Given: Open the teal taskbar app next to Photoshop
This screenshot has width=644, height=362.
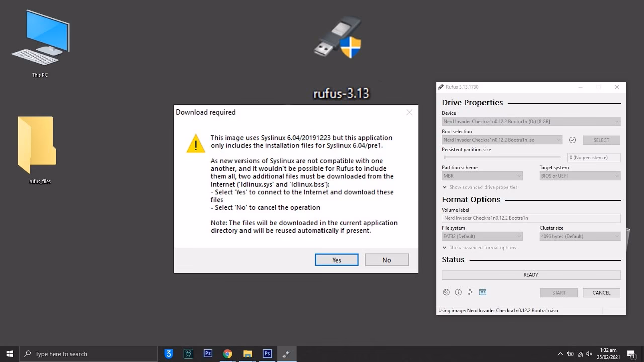Looking at the screenshot, I should [188, 354].
